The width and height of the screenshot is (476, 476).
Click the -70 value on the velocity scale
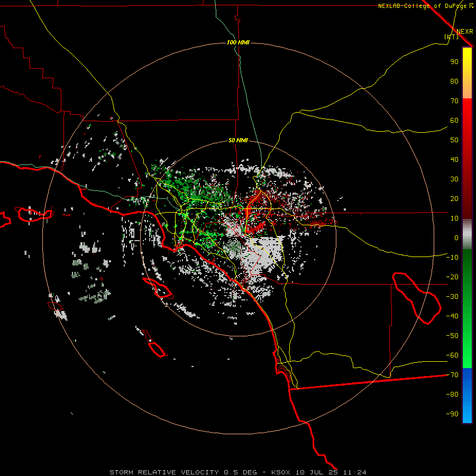pyautogui.click(x=452, y=375)
